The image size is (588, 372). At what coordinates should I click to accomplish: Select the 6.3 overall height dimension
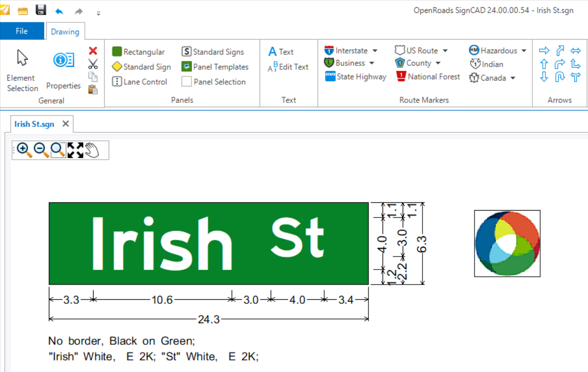click(422, 244)
